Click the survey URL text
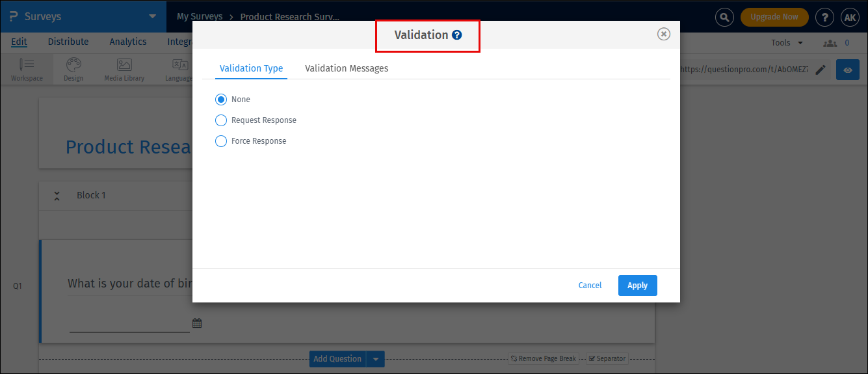868x374 pixels. (x=744, y=70)
